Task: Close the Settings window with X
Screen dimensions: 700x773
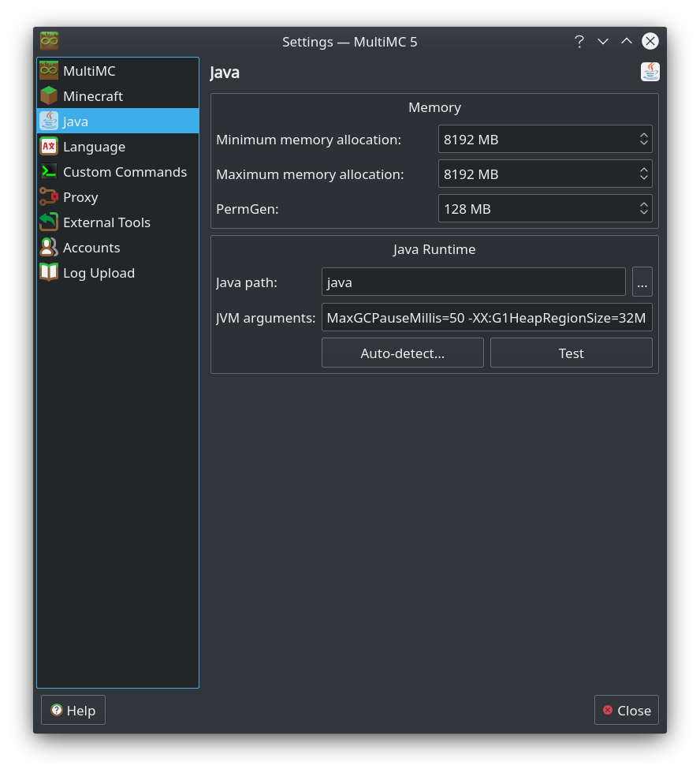Action: (650, 41)
